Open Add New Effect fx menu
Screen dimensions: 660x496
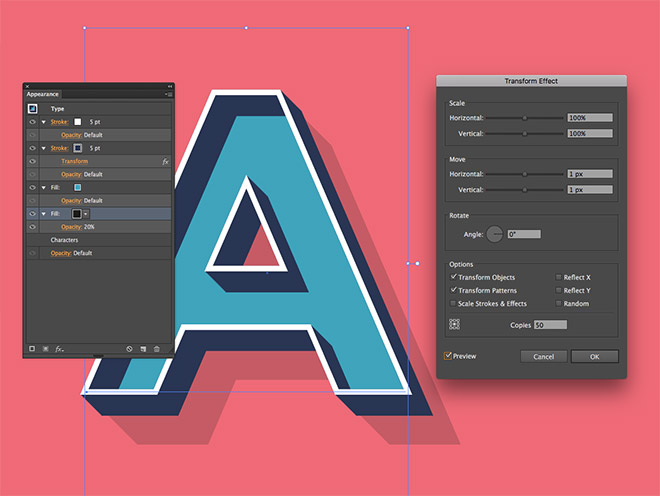point(60,348)
